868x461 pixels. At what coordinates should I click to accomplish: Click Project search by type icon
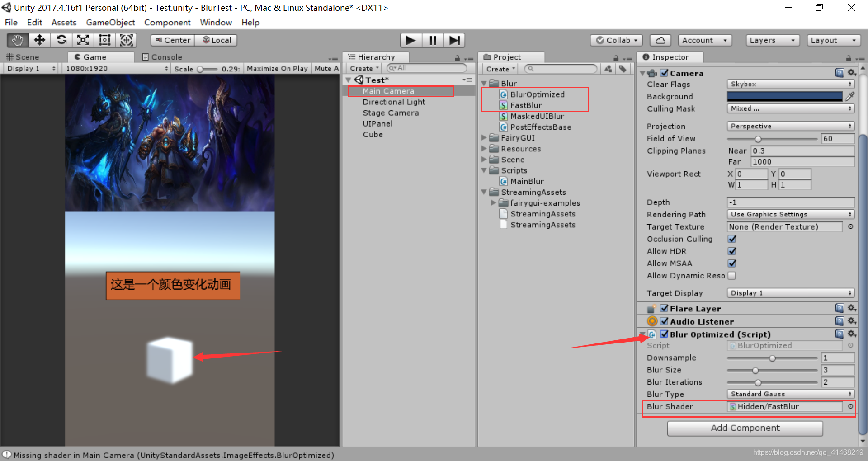pos(608,69)
